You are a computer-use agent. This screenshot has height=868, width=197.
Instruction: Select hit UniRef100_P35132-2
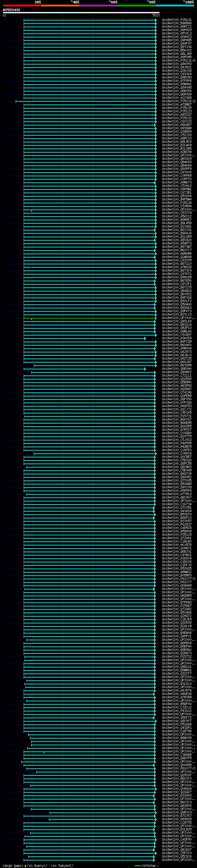coord(179,101)
